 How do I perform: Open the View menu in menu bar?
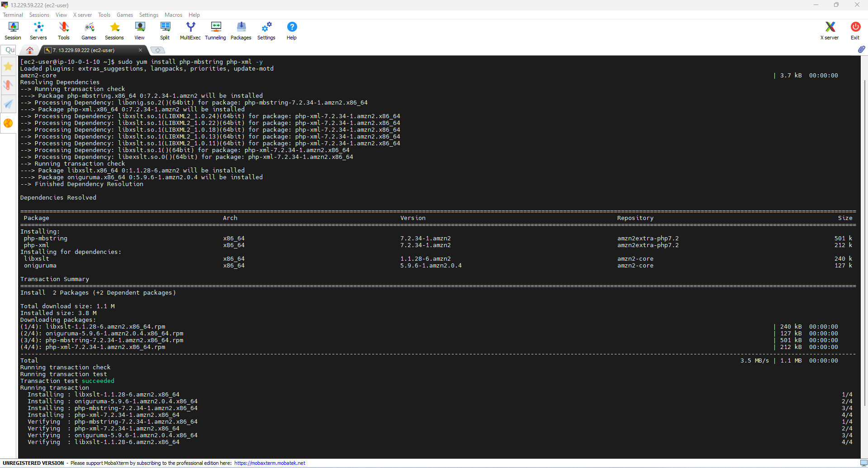pyautogui.click(x=62, y=15)
